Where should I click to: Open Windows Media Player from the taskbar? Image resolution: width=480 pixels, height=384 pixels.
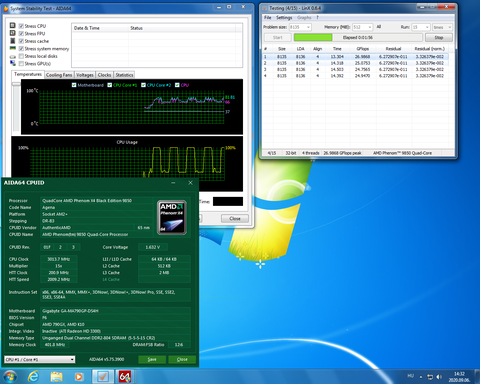(79, 377)
